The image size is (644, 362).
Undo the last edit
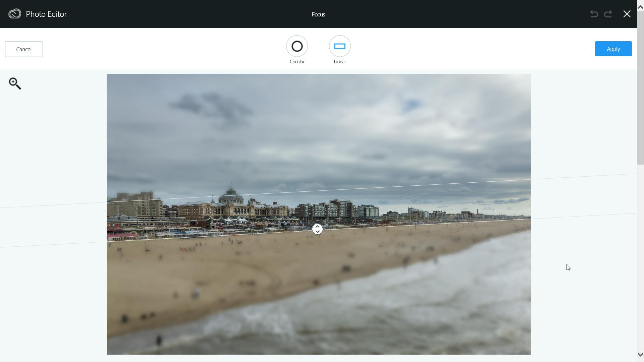594,14
